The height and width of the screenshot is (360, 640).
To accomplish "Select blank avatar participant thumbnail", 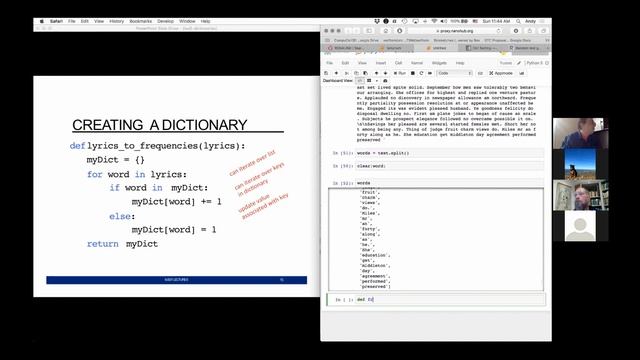I will [580, 226].
